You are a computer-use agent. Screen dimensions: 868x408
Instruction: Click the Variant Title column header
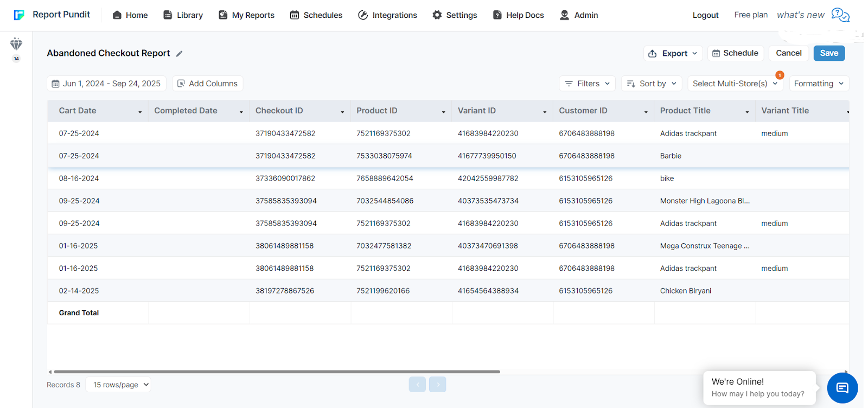click(785, 111)
